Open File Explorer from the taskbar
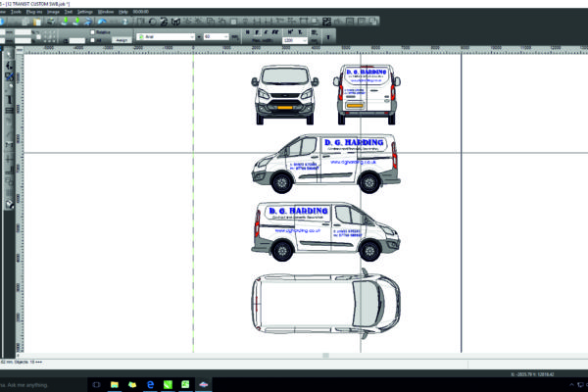588x392 pixels. coord(115,385)
